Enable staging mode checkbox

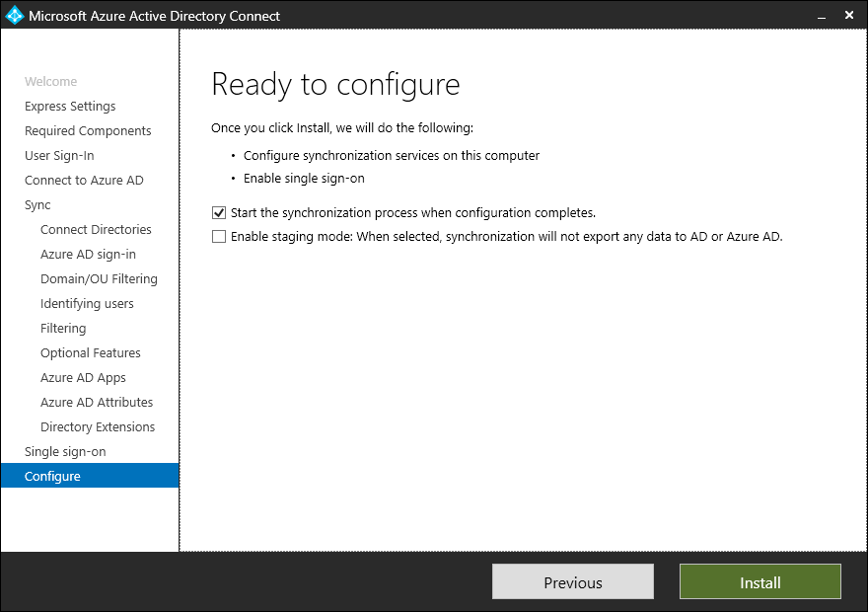click(219, 237)
